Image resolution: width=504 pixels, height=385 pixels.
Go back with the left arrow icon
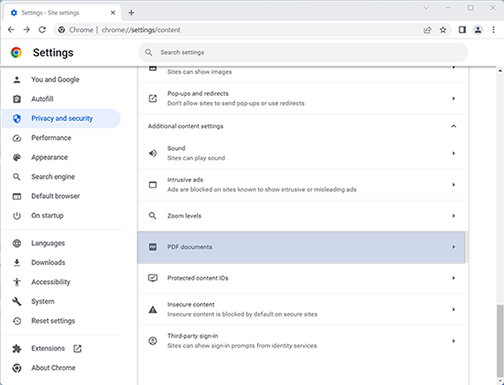[x=11, y=30]
